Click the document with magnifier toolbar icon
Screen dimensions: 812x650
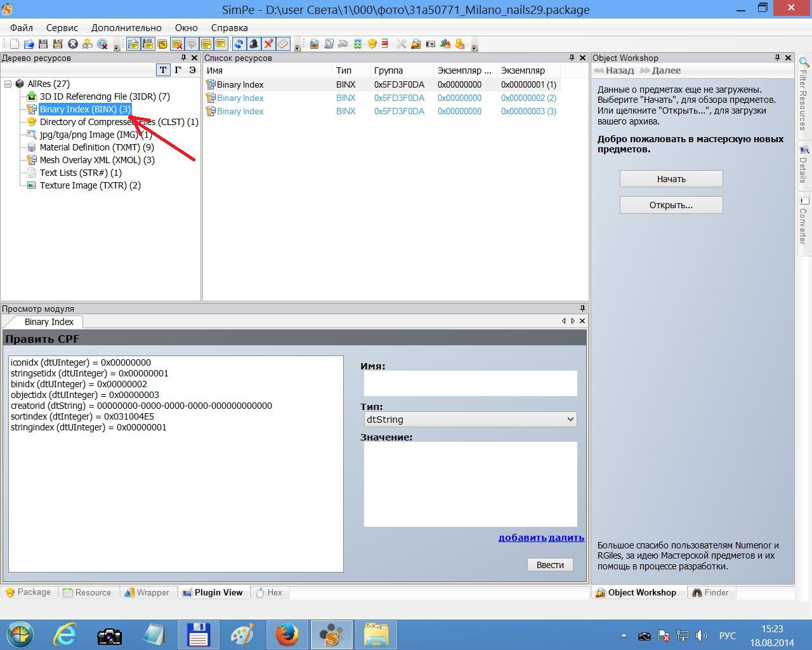tap(329, 44)
